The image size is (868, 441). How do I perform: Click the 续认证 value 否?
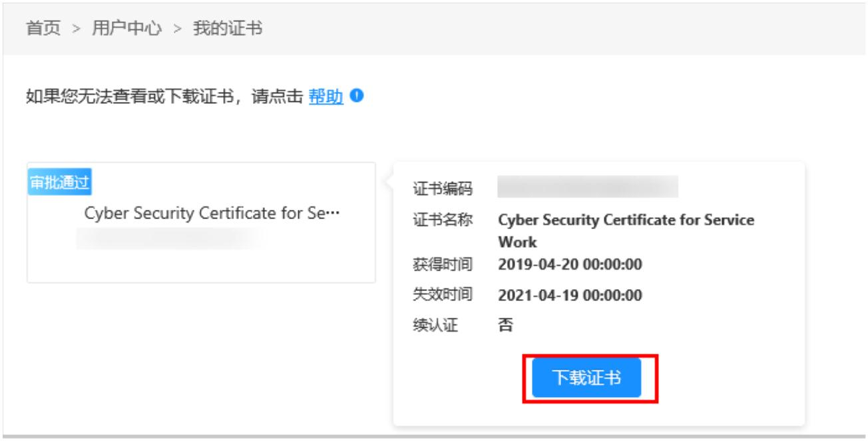coord(506,326)
